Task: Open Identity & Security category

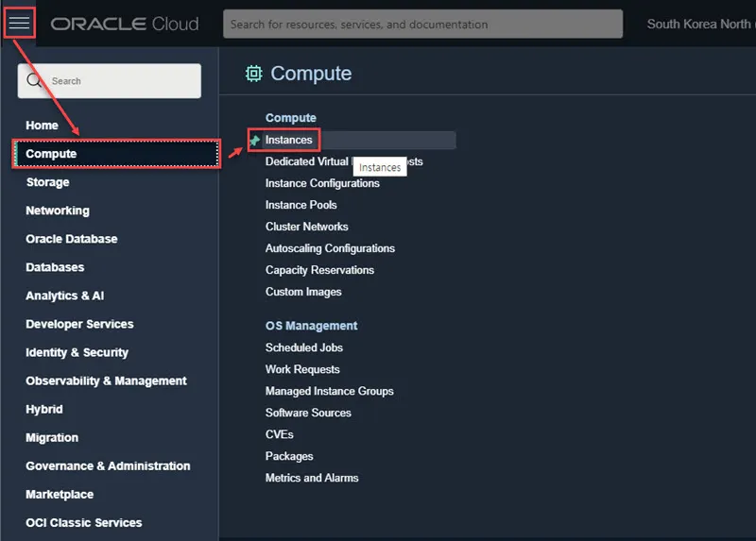Action: [x=77, y=352]
